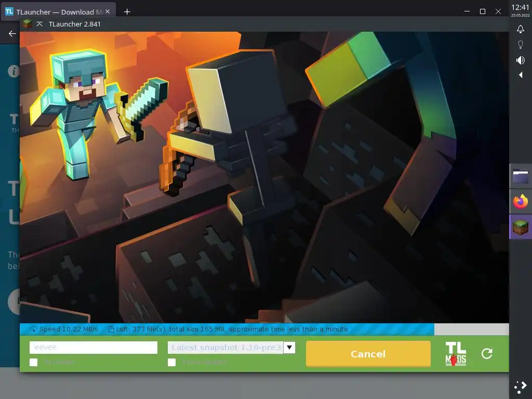Open a new browser tab
This screenshot has height=399, width=532.
(127, 12)
